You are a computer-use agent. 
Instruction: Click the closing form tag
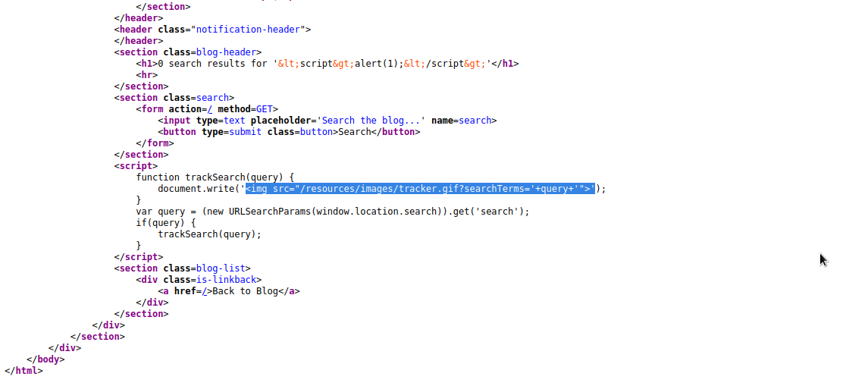(155, 143)
